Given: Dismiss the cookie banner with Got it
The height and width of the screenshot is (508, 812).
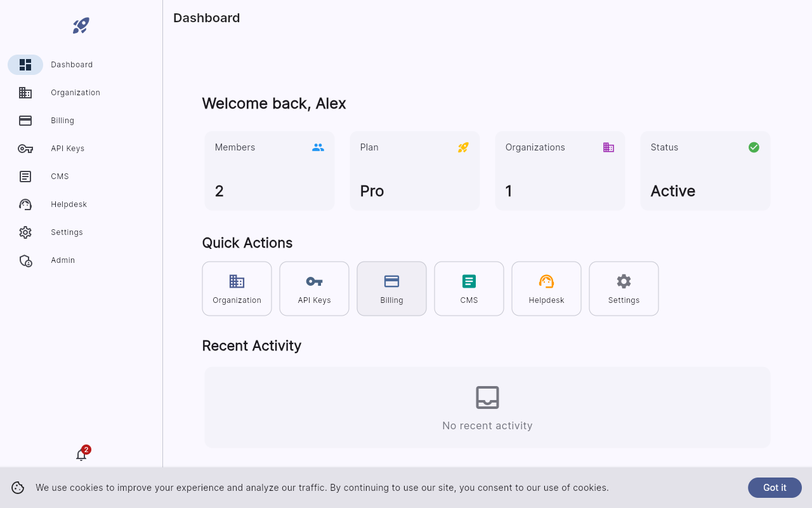Looking at the screenshot, I should pos(775,488).
